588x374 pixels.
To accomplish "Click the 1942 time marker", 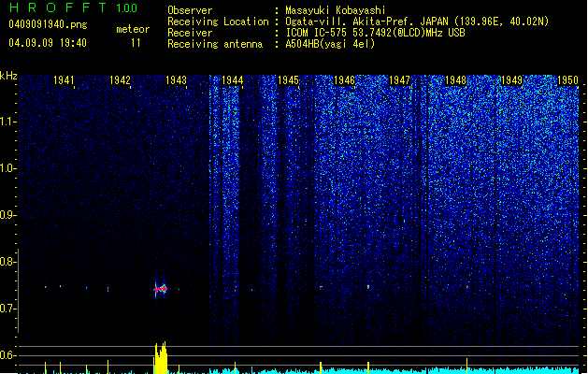I will click(120, 80).
